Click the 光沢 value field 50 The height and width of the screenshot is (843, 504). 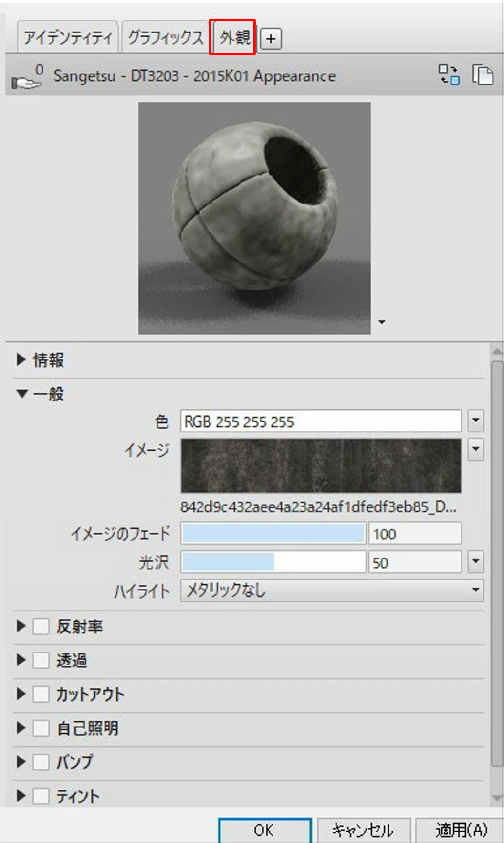[415, 562]
